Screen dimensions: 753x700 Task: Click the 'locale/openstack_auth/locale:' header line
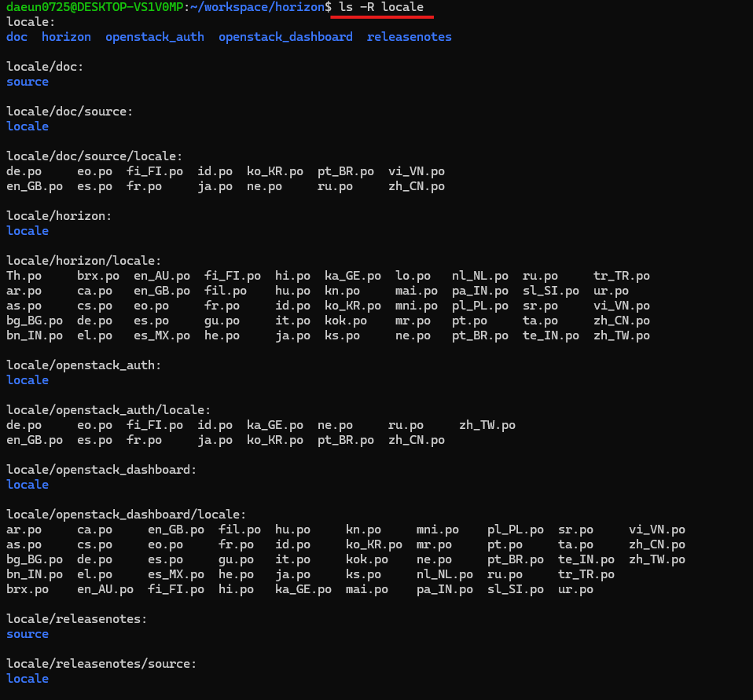pyautogui.click(x=108, y=410)
